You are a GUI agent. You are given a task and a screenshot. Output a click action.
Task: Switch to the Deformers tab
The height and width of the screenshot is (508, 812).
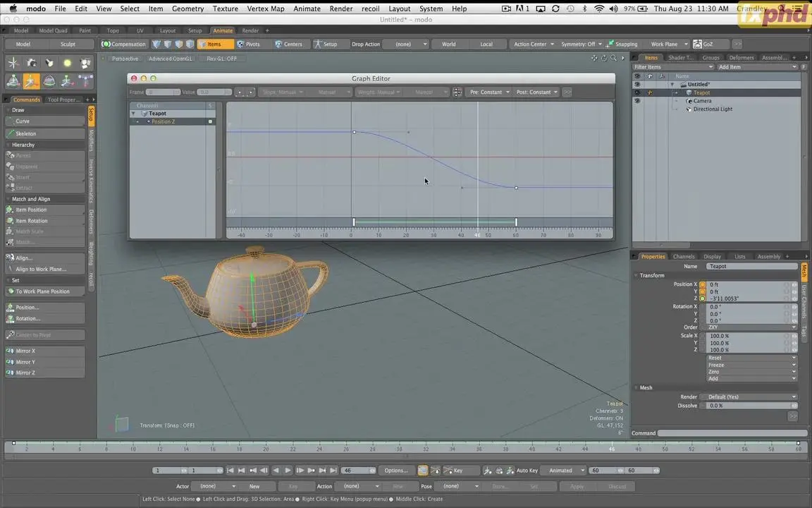point(741,58)
